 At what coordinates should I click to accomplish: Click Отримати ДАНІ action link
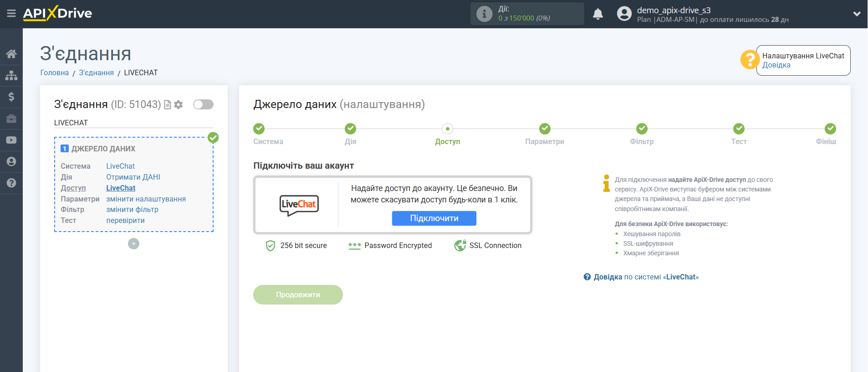click(133, 177)
